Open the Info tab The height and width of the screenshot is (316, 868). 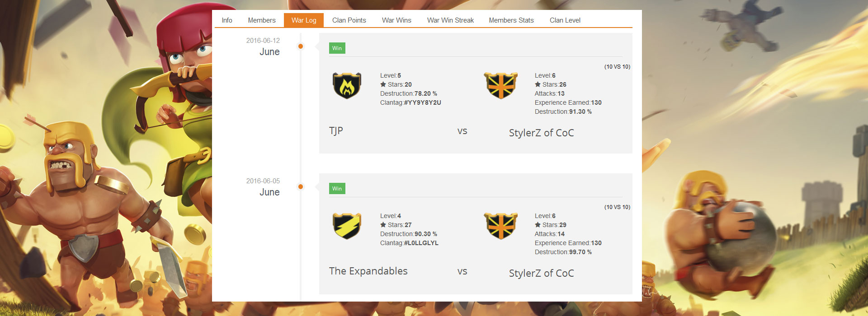227,20
